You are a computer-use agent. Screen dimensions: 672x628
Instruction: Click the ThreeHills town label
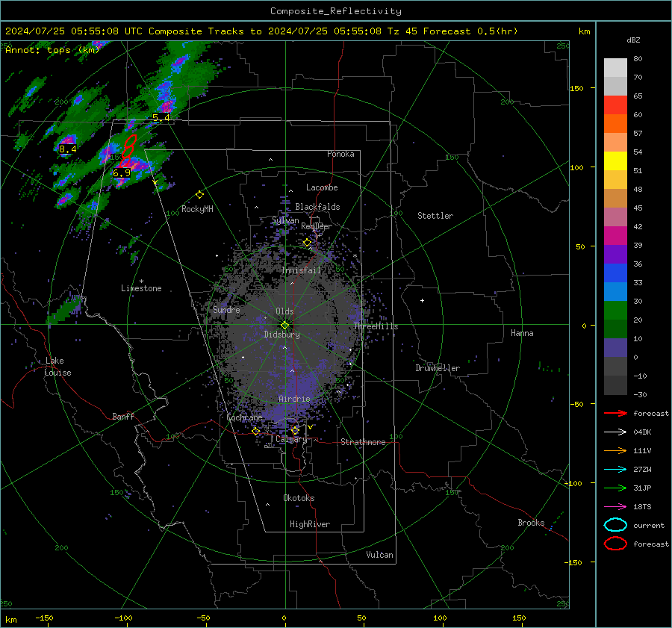(376, 326)
